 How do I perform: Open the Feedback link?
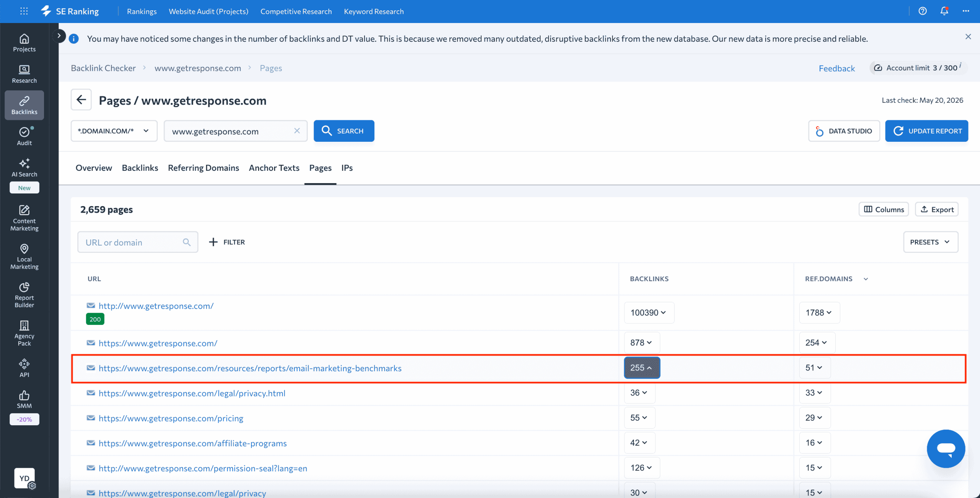click(836, 68)
